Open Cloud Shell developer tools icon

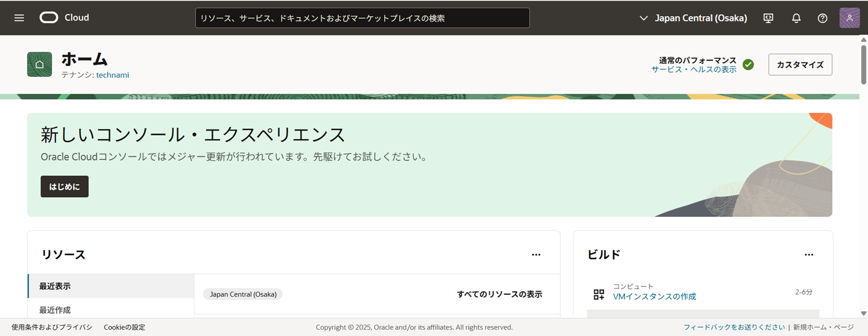[x=768, y=18]
